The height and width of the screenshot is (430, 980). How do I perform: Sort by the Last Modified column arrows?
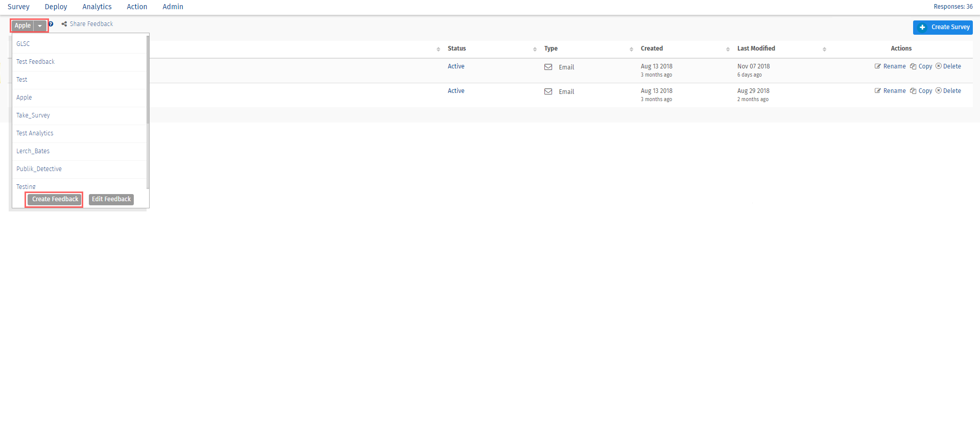824,49
